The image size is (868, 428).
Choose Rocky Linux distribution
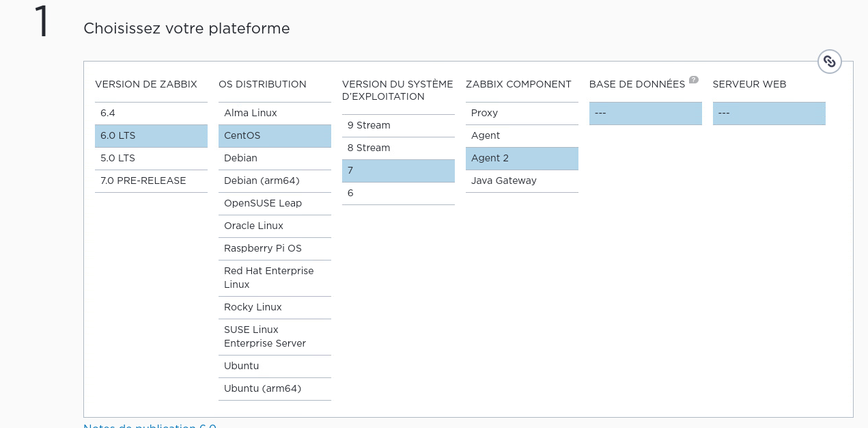pos(275,307)
